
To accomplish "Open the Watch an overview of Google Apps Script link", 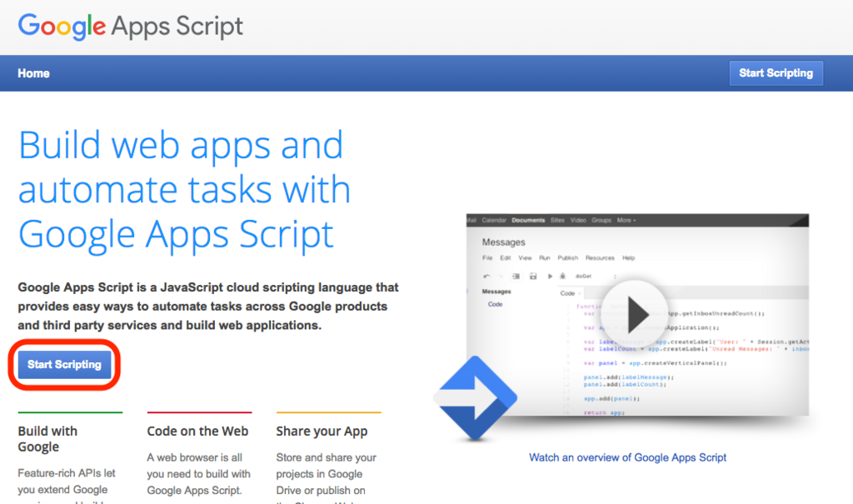I will coord(627,457).
